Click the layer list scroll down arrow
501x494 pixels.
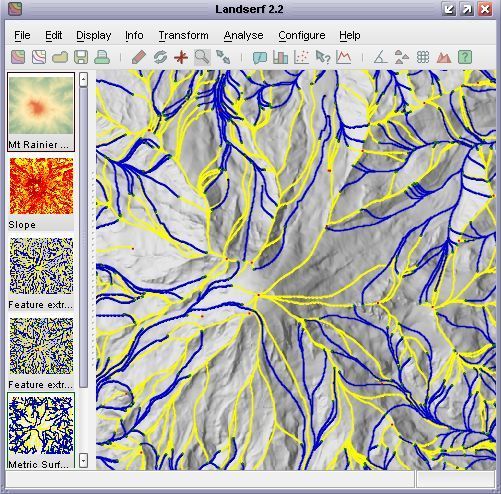pos(83,461)
